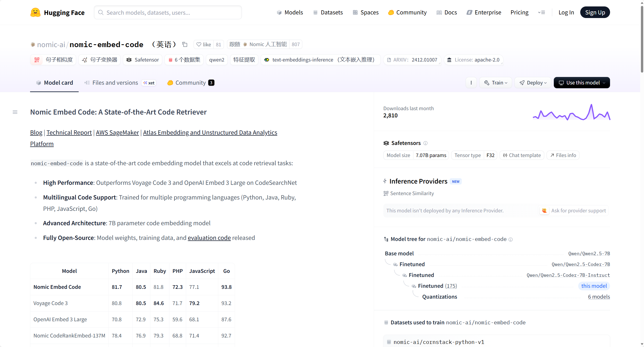Screen dimensions: 644x347
Task: Click the nomic-ai owner name in the title
Action: click(x=51, y=45)
